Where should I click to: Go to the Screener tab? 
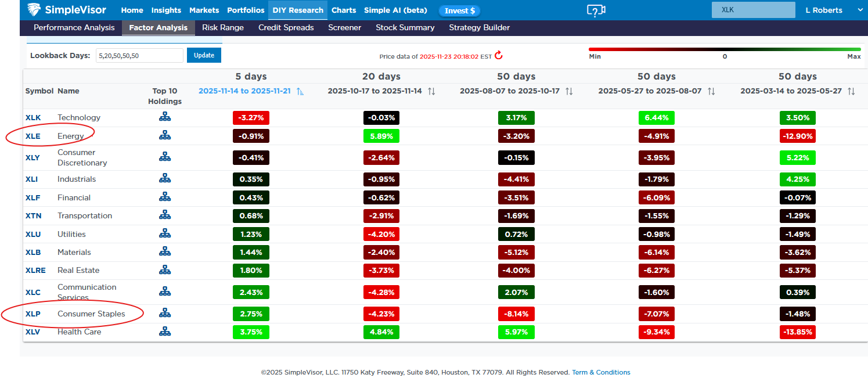point(344,28)
